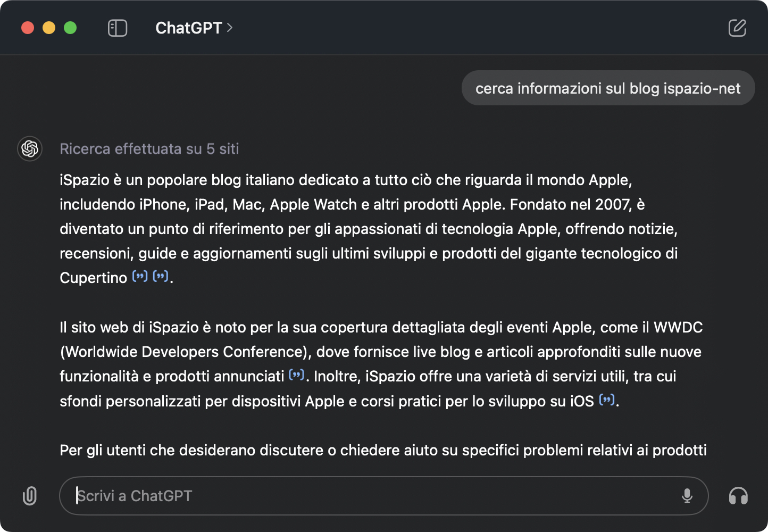
Task: Open the ChatGPT model chevron menu
Action: pos(230,28)
